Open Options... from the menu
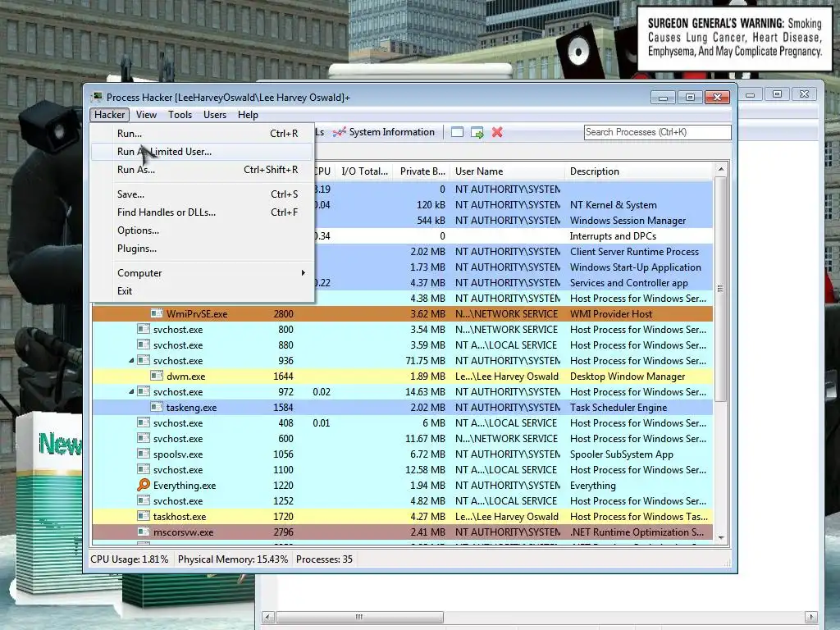 pyautogui.click(x=203, y=231)
